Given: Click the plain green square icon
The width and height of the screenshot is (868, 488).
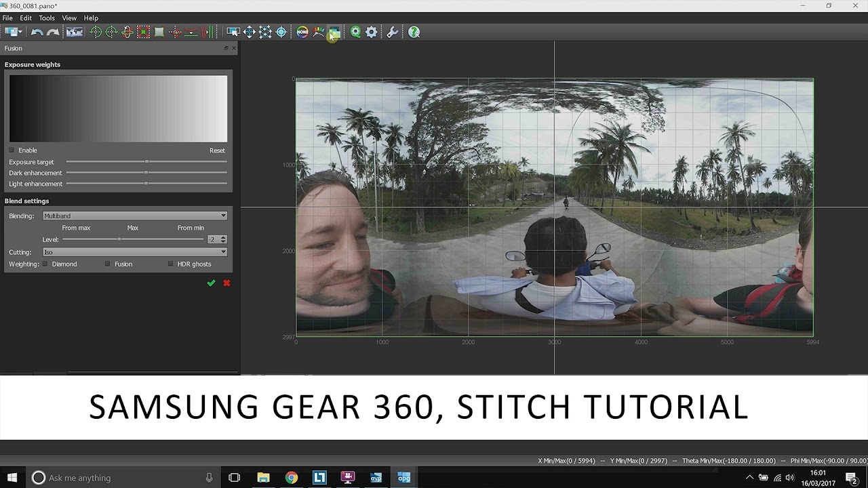Looking at the screenshot, I should point(159,32).
